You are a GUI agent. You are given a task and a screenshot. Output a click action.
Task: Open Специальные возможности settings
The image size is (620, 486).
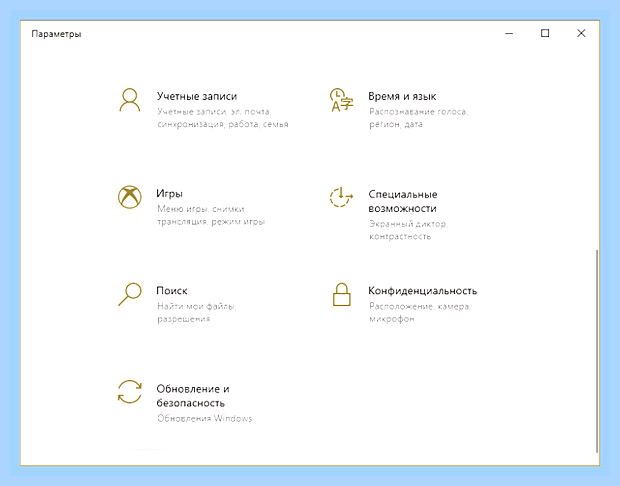click(x=403, y=201)
